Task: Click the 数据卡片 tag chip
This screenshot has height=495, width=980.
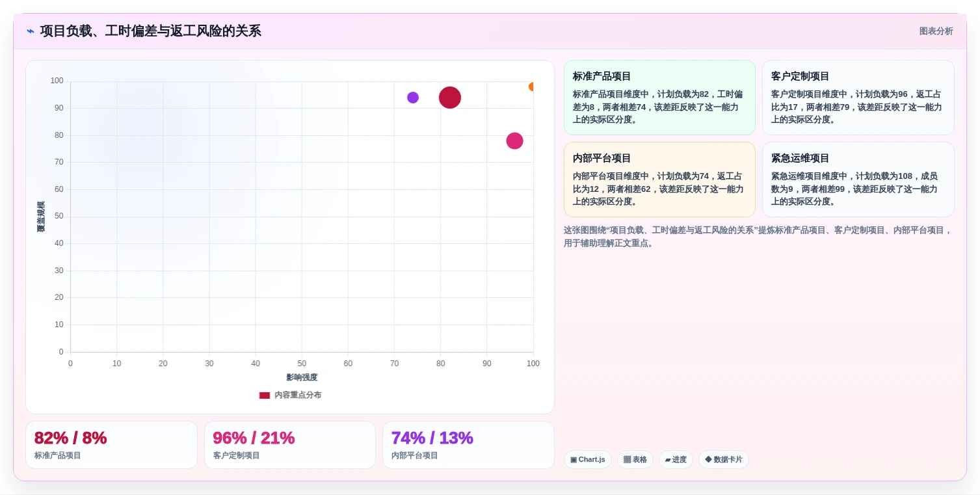Action: point(724,459)
